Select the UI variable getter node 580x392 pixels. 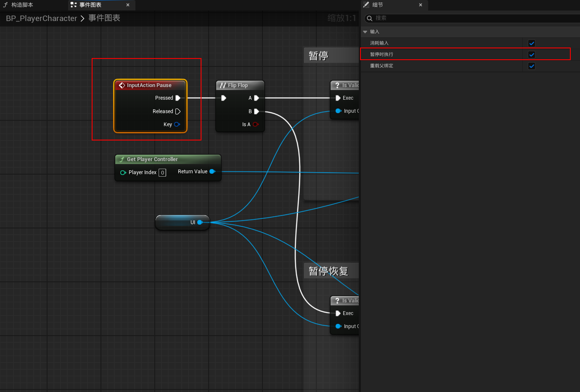coord(183,222)
